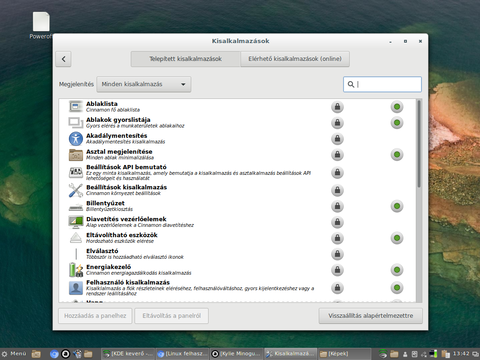This screenshot has width=480, height=360.
Task: Click the Energiakezelő battery icon
Action: (x=76, y=270)
